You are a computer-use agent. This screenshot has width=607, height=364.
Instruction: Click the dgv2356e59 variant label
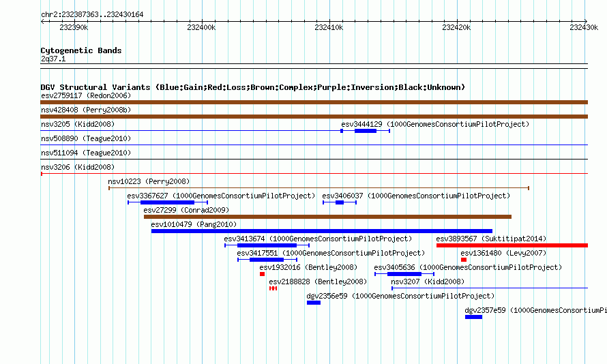coord(400,296)
